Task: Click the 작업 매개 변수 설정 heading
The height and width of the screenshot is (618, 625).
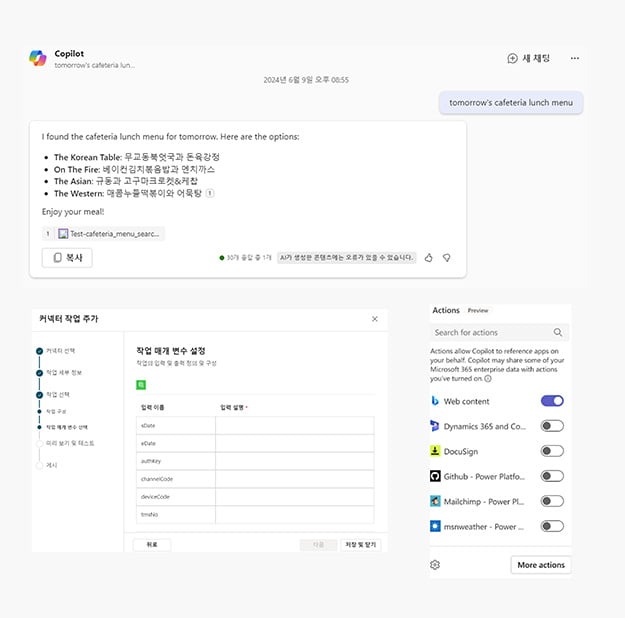Action: tap(171, 351)
